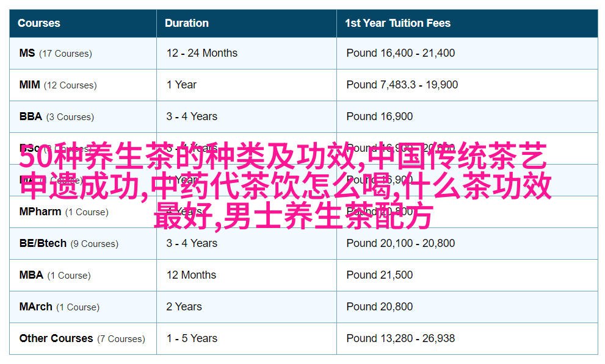The image size is (605, 364).
Task: Click the 1 Year duration for MIM
Action: point(181,85)
